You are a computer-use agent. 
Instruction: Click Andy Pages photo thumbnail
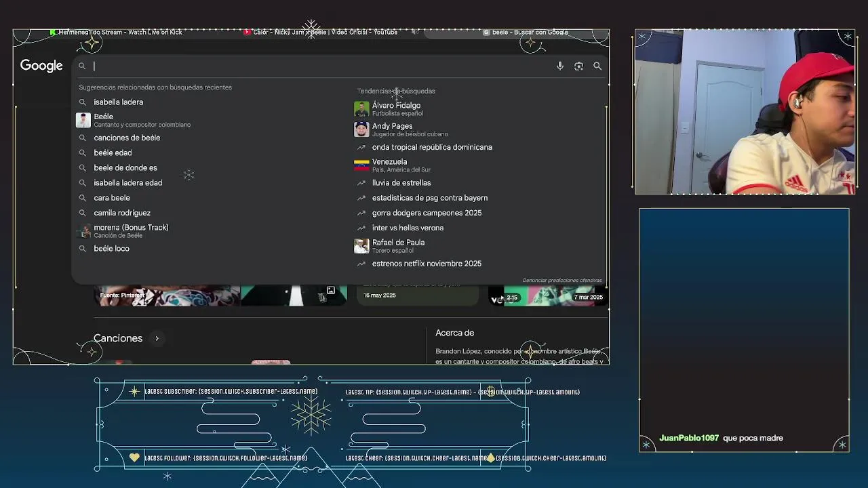click(x=361, y=129)
